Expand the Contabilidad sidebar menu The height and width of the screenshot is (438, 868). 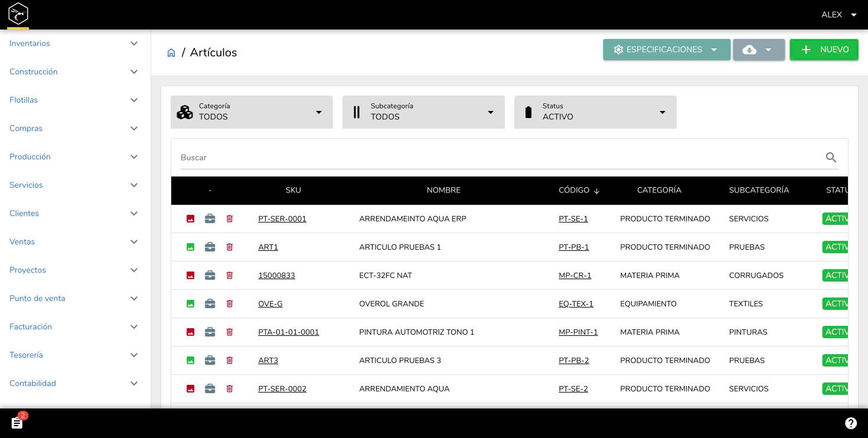click(75, 384)
